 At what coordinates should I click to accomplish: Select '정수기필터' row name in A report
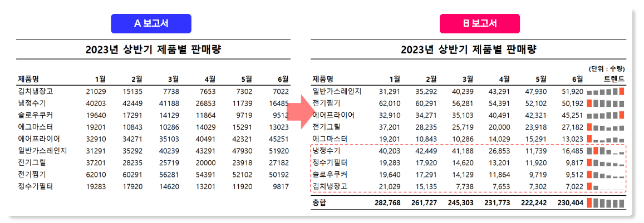(35, 186)
